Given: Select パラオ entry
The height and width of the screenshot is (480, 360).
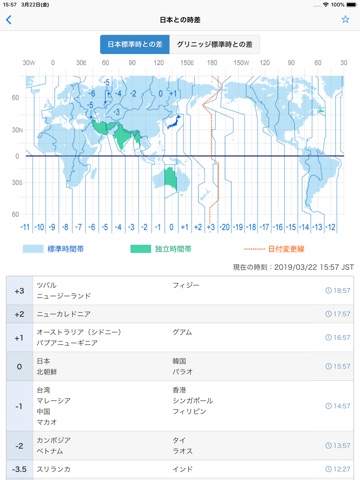Looking at the screenshot, I should point(182,372).
